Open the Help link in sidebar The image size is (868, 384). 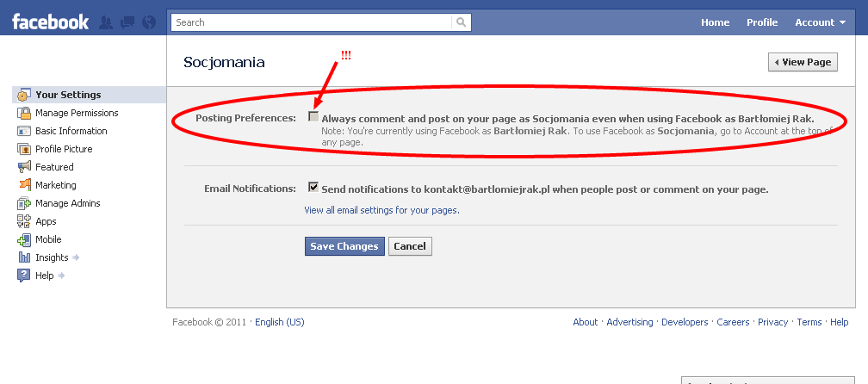click(x=44, y=276)
